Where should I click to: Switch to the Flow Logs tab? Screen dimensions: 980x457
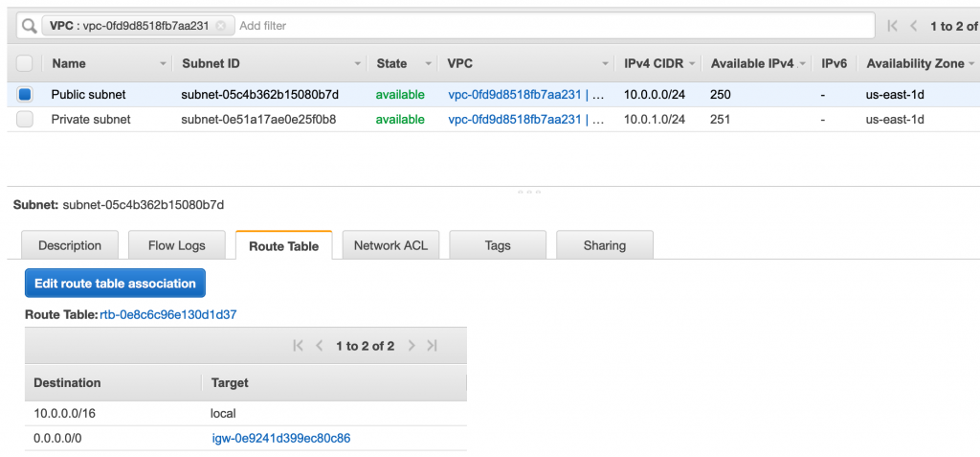tap(176, 245)
